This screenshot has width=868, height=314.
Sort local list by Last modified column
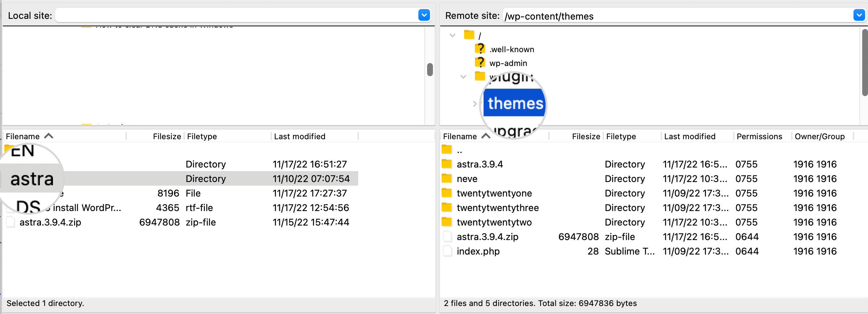[299, 136]
